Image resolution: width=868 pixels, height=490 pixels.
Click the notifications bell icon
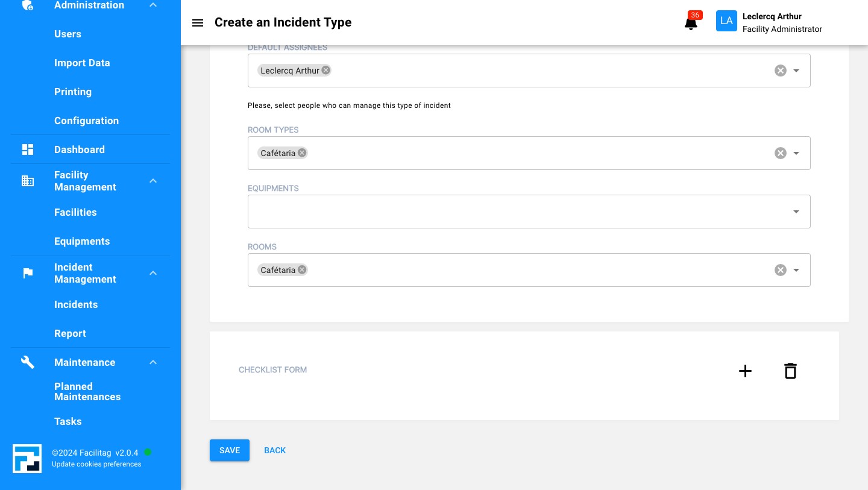click(691, 24)
